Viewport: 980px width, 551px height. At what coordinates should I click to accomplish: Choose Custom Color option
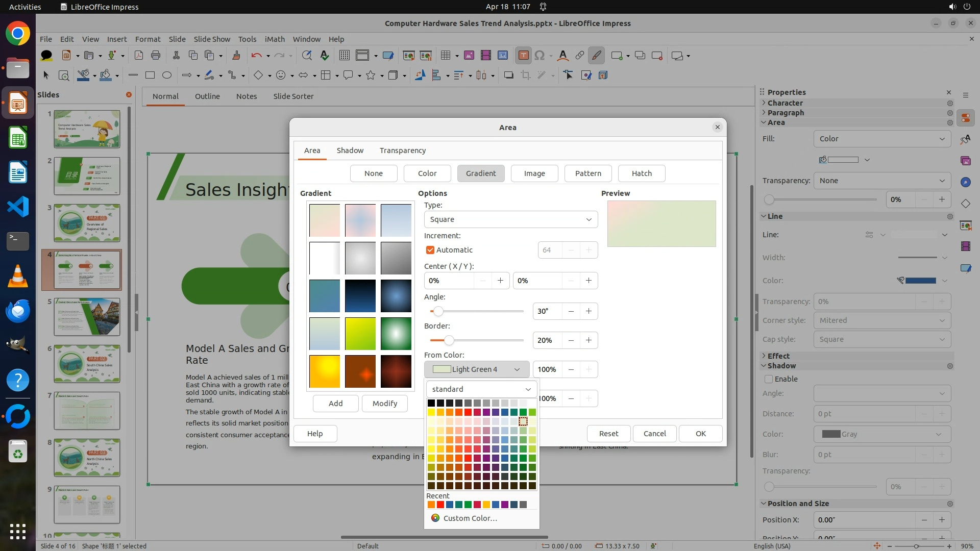[470, 518]
